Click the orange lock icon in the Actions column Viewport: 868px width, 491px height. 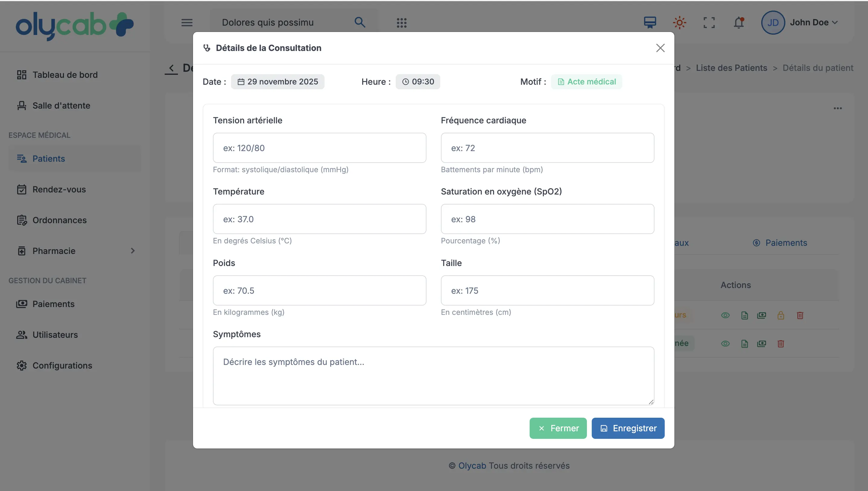coord(781,315)
